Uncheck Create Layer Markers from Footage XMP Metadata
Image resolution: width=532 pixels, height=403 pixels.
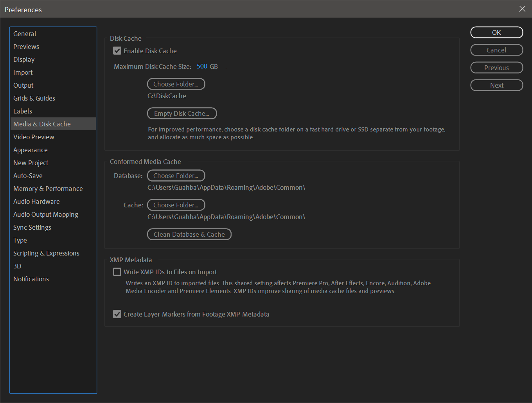click(117, 314)
